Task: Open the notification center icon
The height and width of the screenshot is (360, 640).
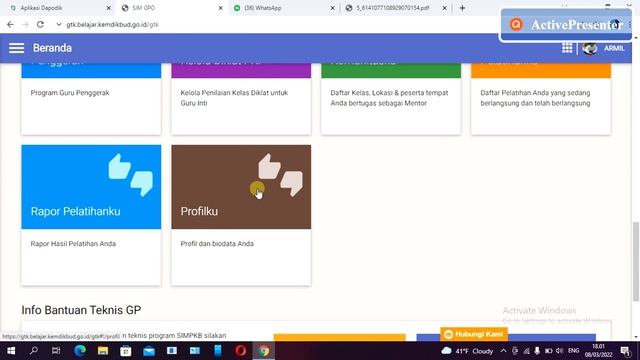Action: click(625, 351)
